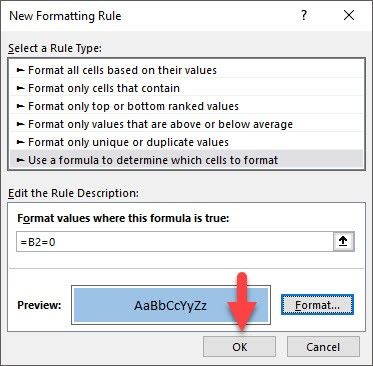This screenshot has width=373, height=366.
Task: Select "Format all cells based on their values"
Action: pyautogui.click(x=186, y=70)
